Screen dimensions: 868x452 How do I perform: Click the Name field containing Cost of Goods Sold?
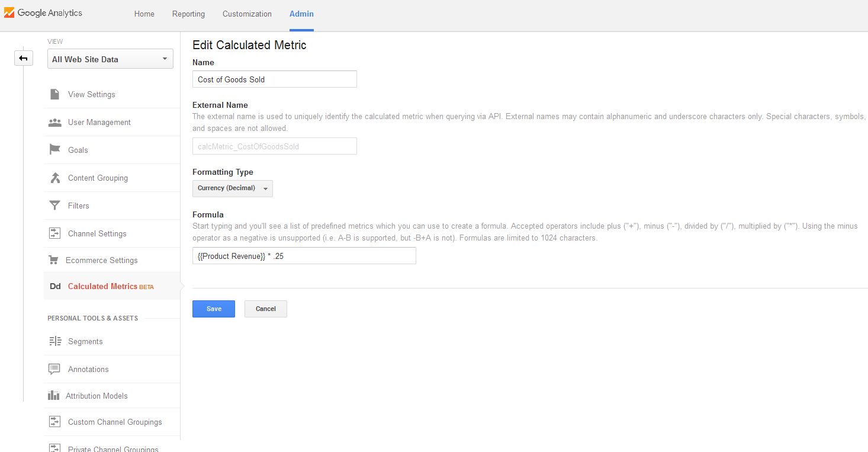tap(274, 79)
